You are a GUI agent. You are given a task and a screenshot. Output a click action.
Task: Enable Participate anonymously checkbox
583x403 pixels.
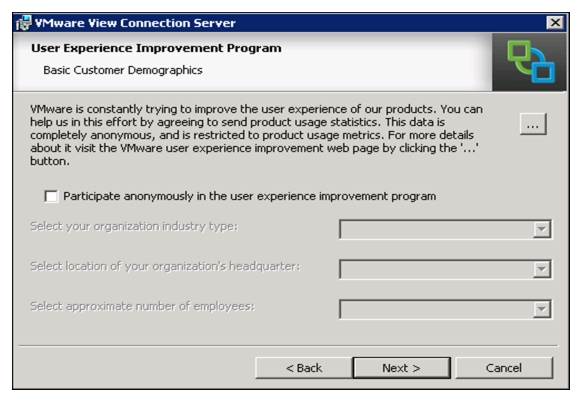coord(51,196)
